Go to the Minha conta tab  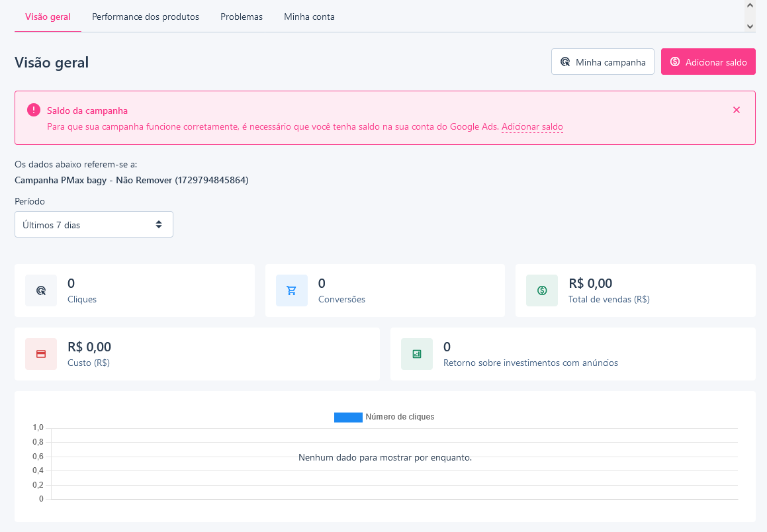[x=310, y=17]
